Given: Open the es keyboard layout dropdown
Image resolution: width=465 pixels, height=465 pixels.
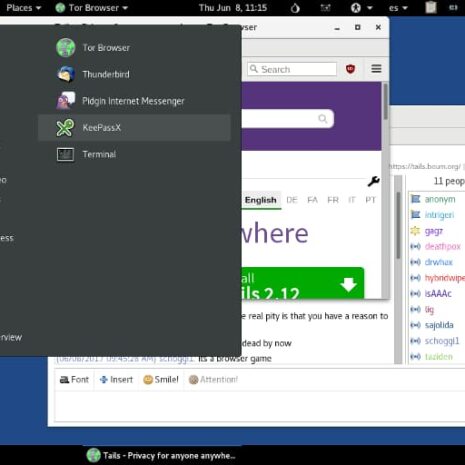Looking at the screenshot, I should click(398, 8).
